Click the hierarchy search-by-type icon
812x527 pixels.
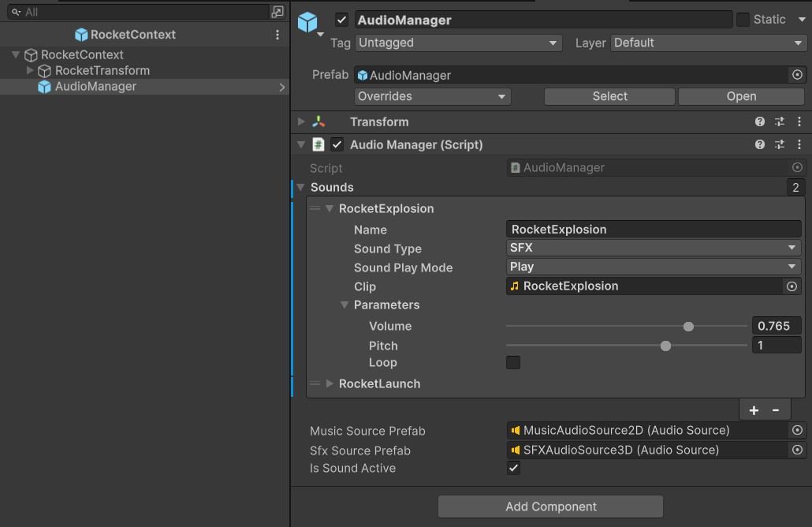[277, 12]
